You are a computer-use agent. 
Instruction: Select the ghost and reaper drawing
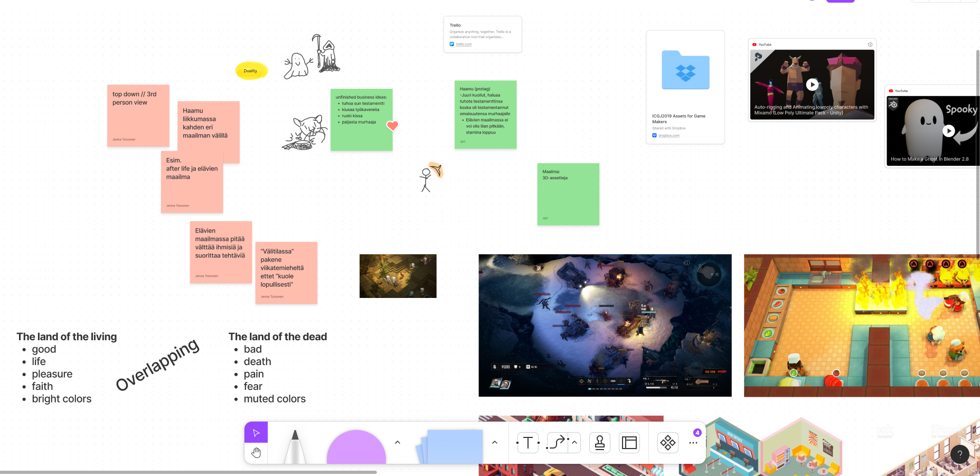click(312, 56)
